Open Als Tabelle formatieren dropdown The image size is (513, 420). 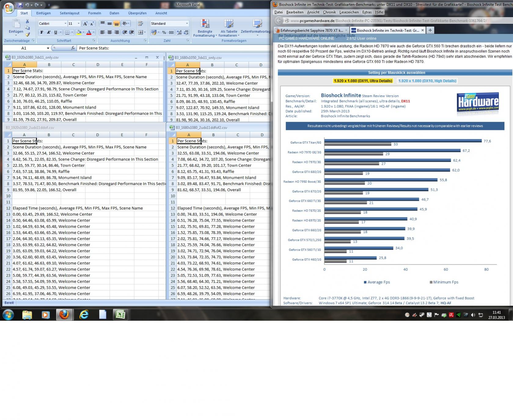point(229,28)
